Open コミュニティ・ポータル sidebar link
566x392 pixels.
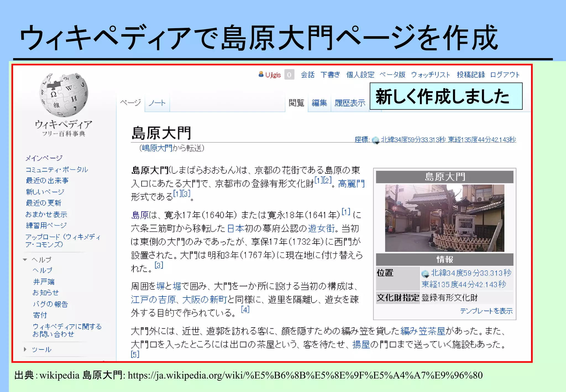57,169
